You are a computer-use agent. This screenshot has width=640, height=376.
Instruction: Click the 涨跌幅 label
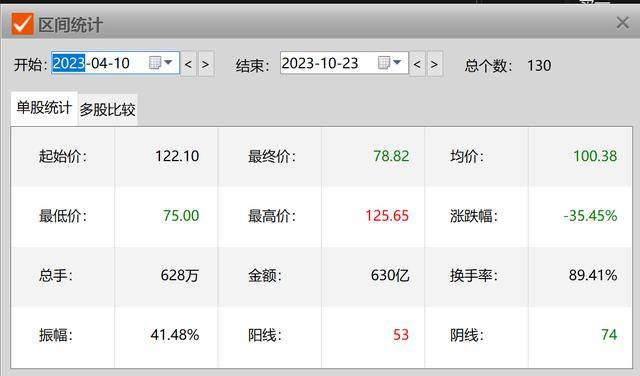point(474,216)
